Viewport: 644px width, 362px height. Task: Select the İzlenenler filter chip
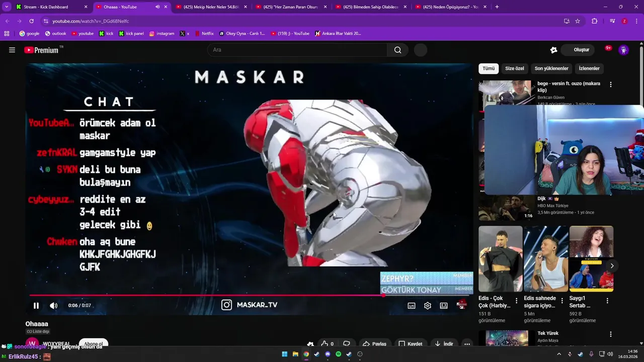pos(589,68)
